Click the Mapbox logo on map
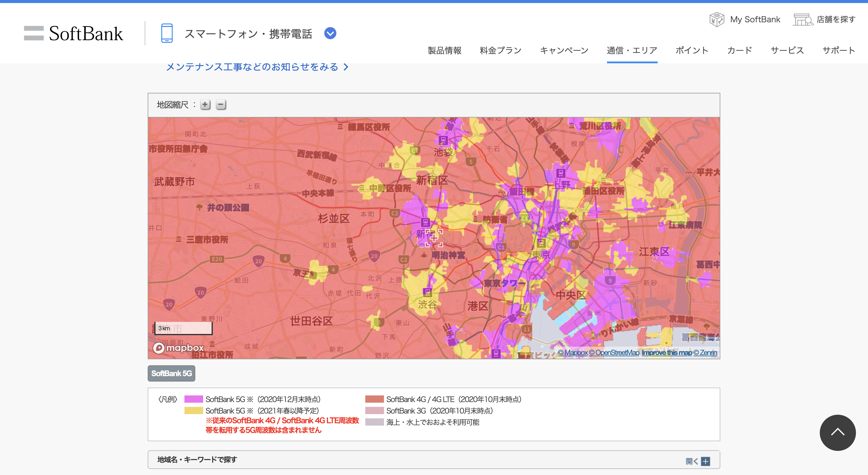The image size is (868, 475). pyautogui.click(x=178, y=348)
